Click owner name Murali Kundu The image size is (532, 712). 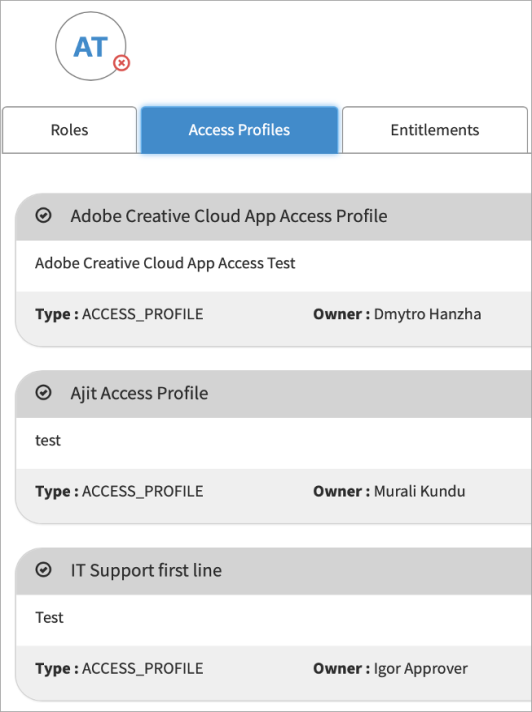(x=419, y=491)
